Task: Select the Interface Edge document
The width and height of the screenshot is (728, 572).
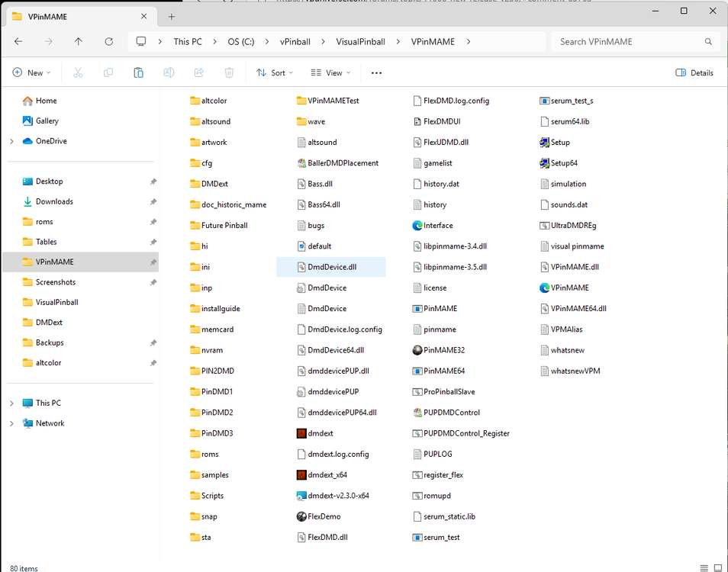Action: coord(417,226)
